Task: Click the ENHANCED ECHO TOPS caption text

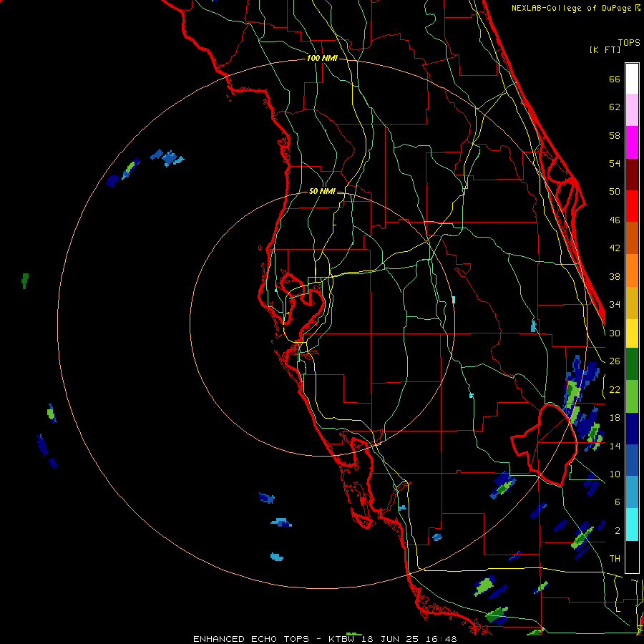Action: [x=251, y=639]
